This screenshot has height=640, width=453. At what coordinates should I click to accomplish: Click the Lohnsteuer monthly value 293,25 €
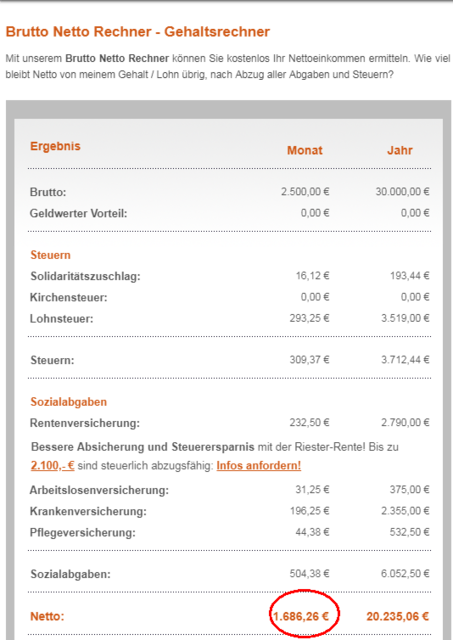pyautogui.click(x=309, y=318)
